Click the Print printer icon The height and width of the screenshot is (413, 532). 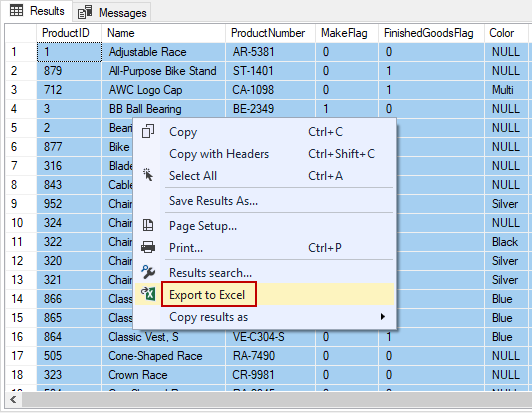point(148,247)
